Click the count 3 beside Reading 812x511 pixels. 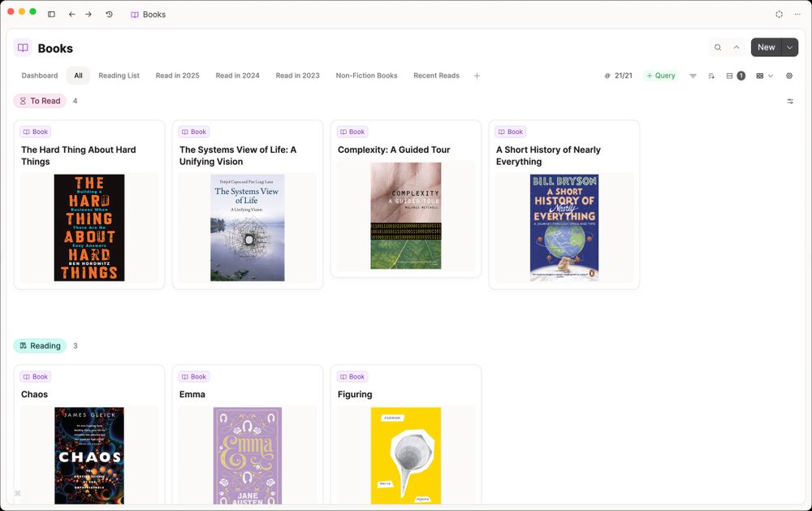75,346
